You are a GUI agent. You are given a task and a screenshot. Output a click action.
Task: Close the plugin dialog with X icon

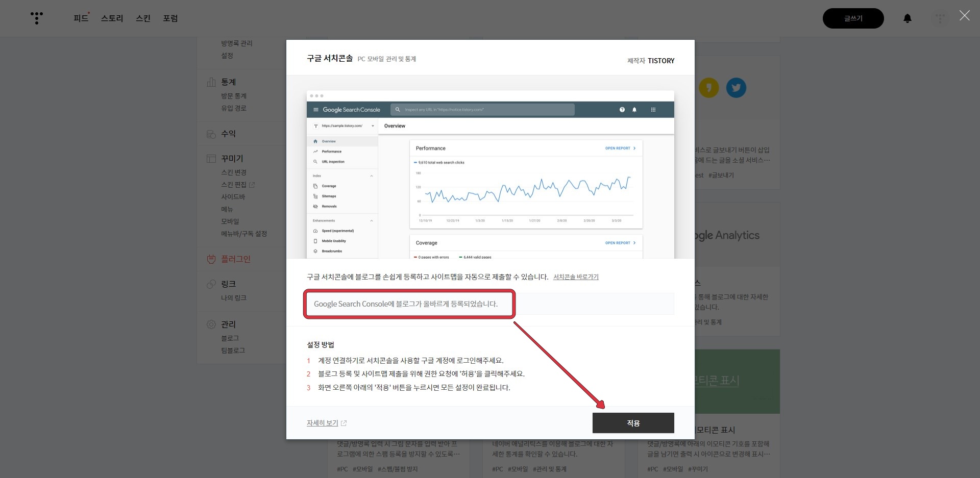964,16
